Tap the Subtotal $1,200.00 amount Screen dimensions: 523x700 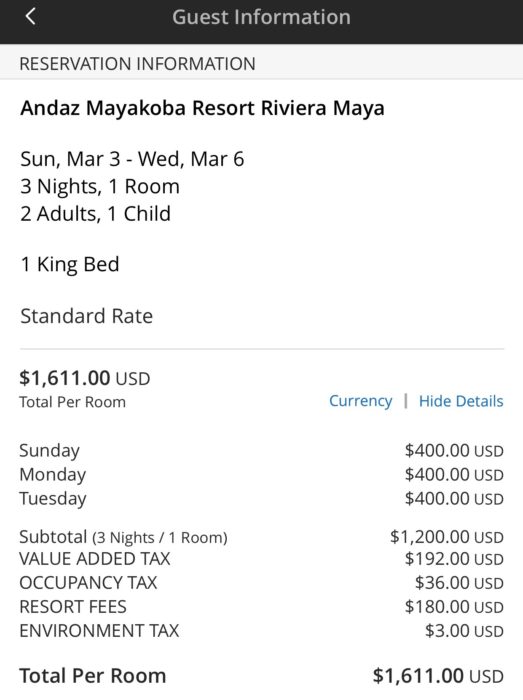point(447,537)
